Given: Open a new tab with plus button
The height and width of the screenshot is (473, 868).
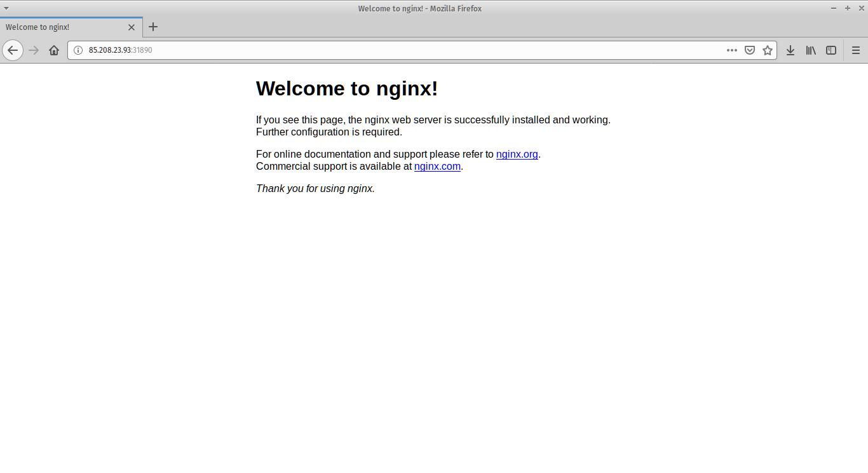Looking at the screenshot, I should tap(153, 27).
